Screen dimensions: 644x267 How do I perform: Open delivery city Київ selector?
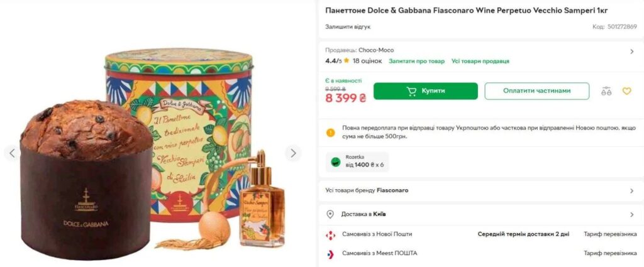tap(631, 214)
